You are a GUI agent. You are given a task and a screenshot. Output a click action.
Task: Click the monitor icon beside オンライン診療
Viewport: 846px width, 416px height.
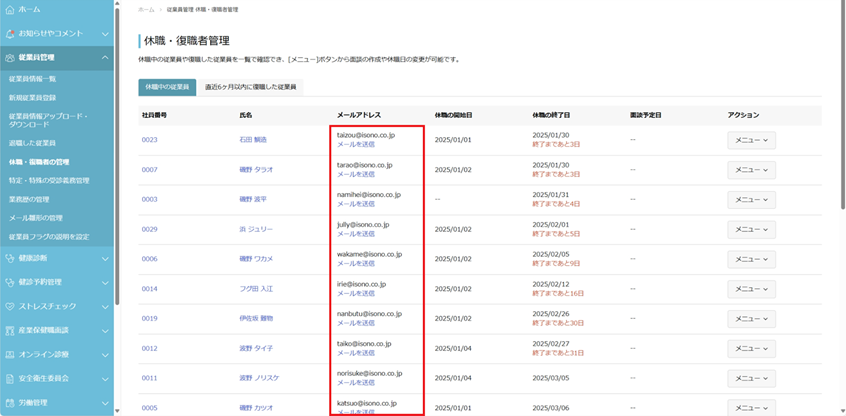coord(9,354)
